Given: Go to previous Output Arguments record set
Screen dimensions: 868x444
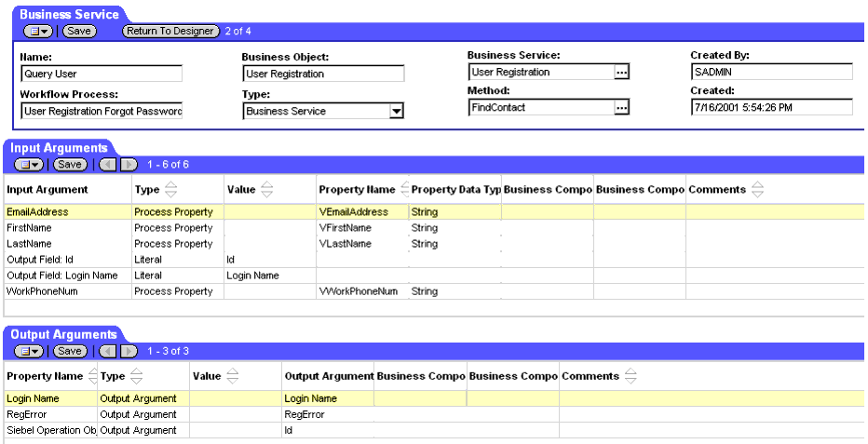Looking at the screenshot, I should [108, 351].
